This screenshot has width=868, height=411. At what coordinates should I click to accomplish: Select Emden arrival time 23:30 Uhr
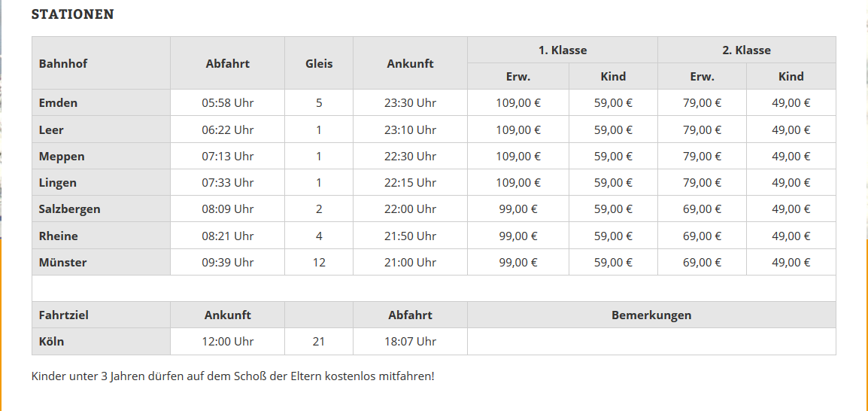(410, 103)
